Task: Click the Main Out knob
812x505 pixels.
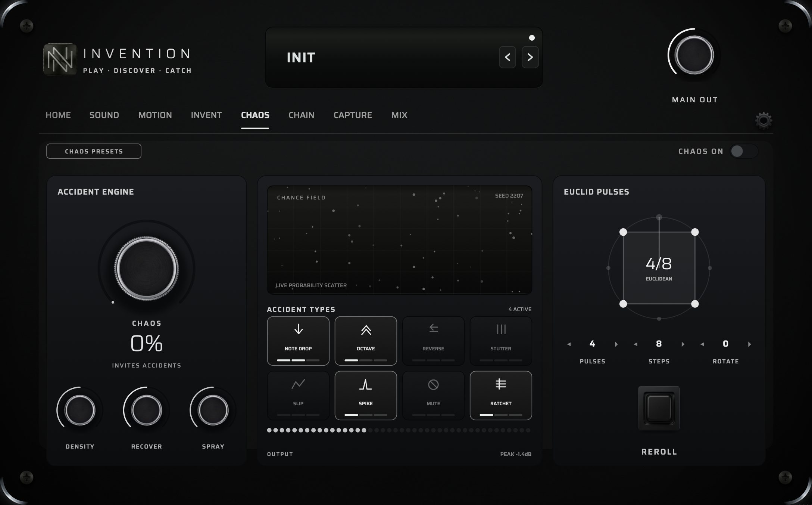Action: (694, 55)
